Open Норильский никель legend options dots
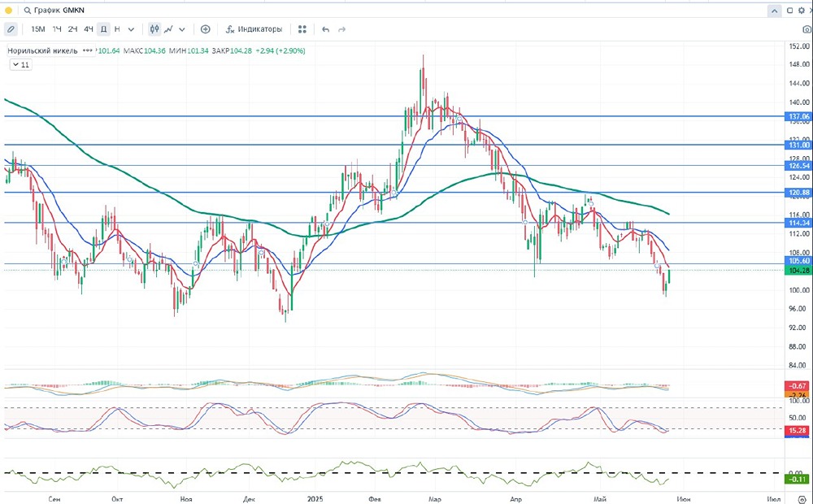This screenshot has width=813, height=504. point(88,51)
